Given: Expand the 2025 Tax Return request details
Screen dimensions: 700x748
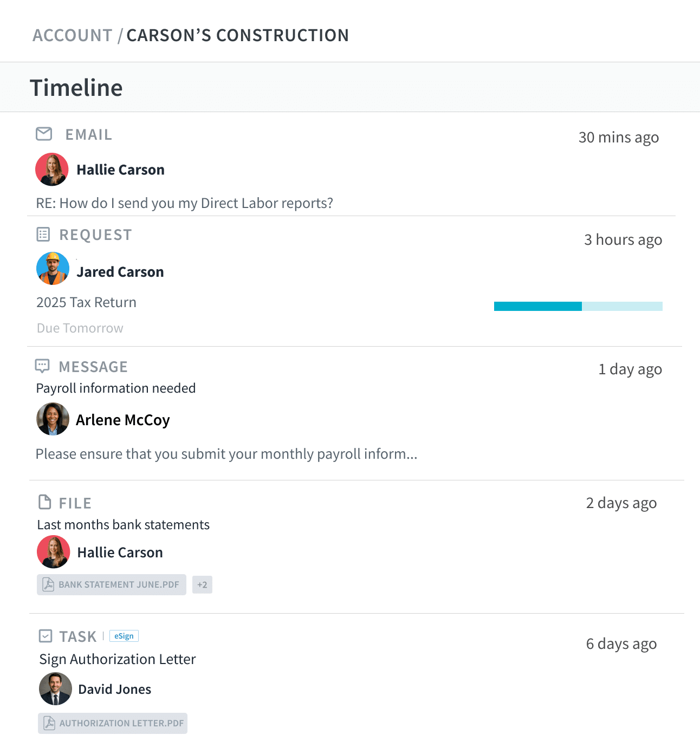Looking at the screenshot, I should tap(86, 302).
